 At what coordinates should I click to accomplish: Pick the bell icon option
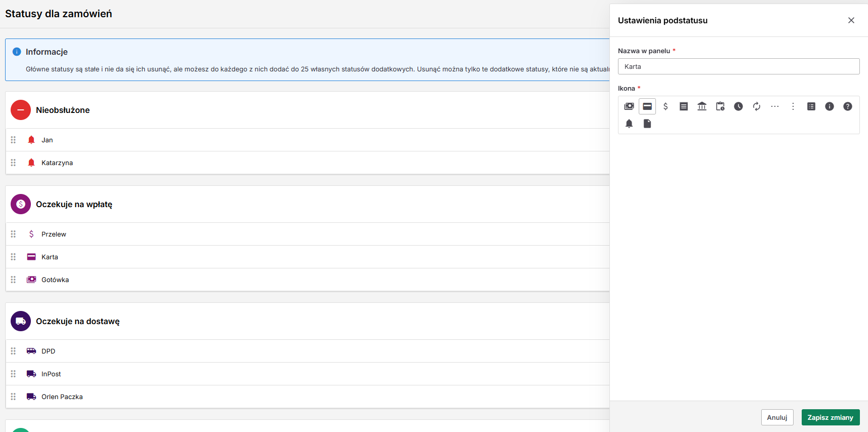pyautogui.click(x=629, y=124)
